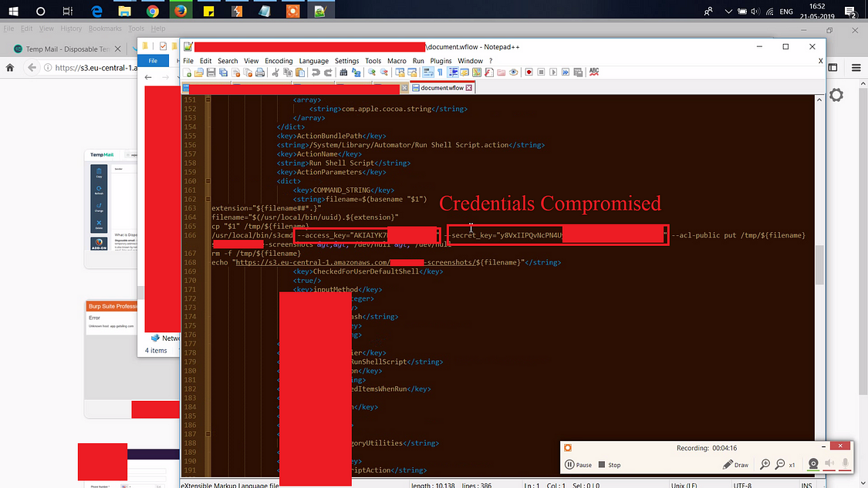Open Find with the binoculars icon
This screenshot has height=488, width=868.
coord(343,72)
